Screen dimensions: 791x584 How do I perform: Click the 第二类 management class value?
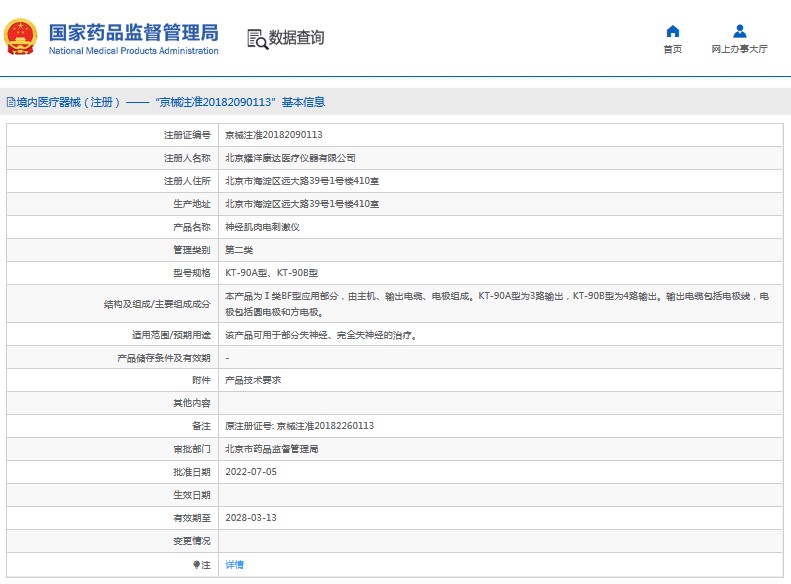(x=239, y=250)
